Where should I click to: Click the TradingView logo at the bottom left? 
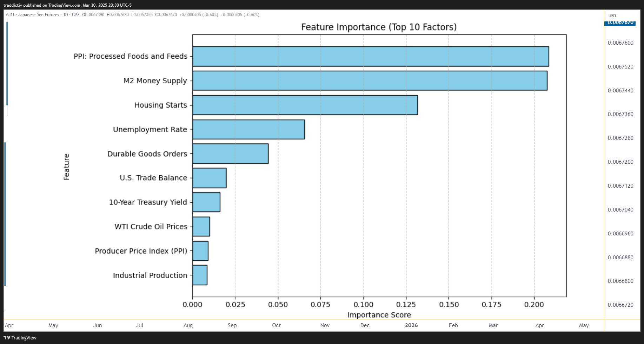click(20, 338)
